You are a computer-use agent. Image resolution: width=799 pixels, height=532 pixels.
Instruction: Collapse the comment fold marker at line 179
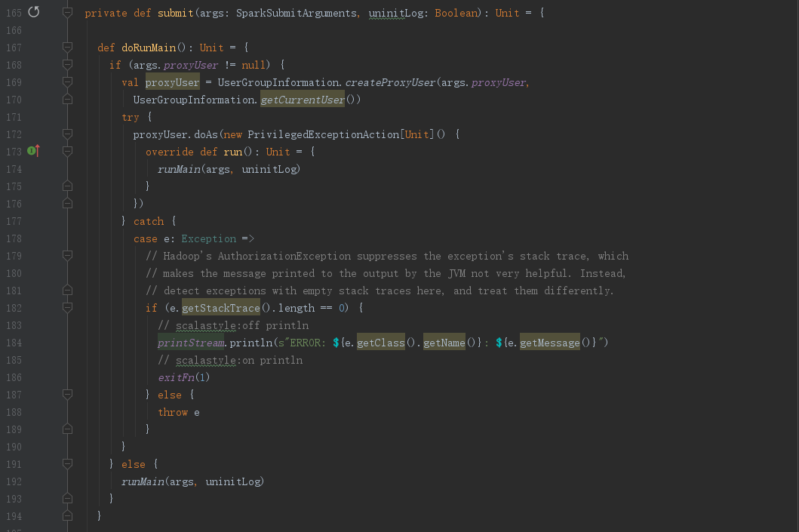(x=66, y=255)
